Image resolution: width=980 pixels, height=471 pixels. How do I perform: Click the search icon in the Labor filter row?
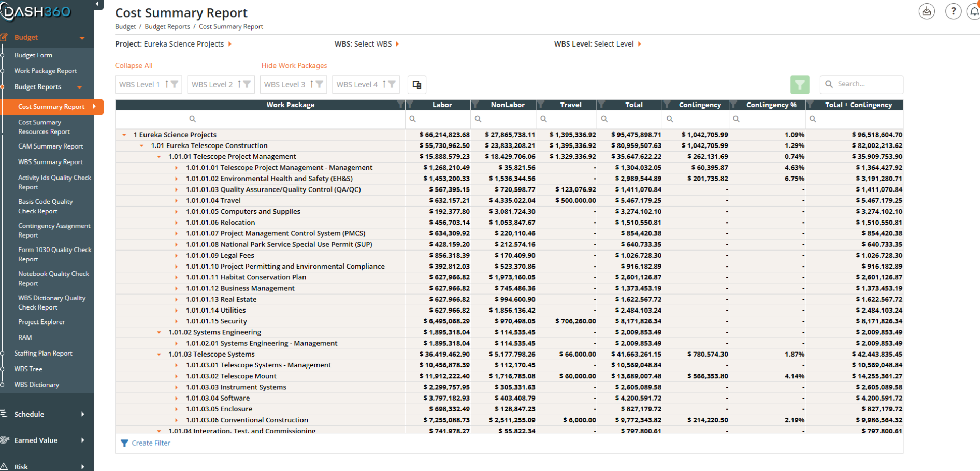pyautogui.click(x=413, y=119)
